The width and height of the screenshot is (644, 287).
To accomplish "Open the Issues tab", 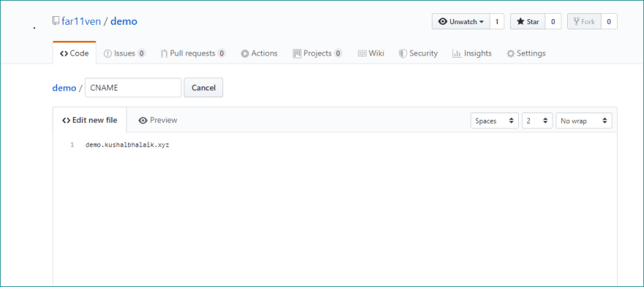I will point(124,53).
